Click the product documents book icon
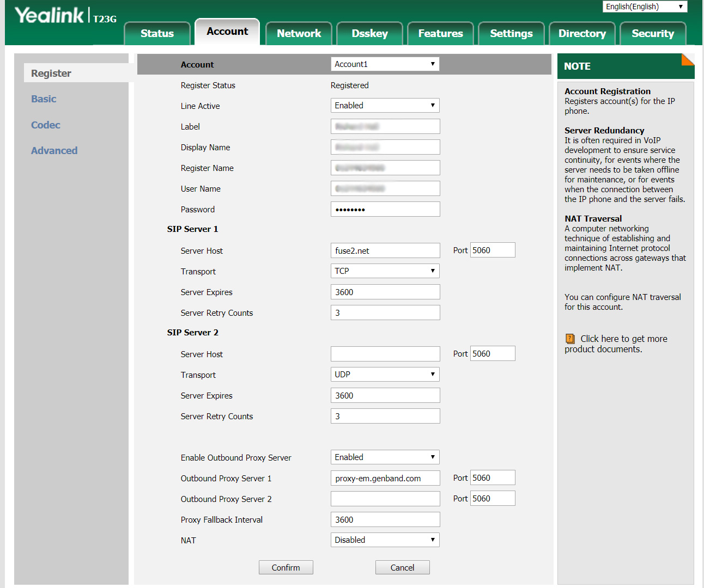 570,339
